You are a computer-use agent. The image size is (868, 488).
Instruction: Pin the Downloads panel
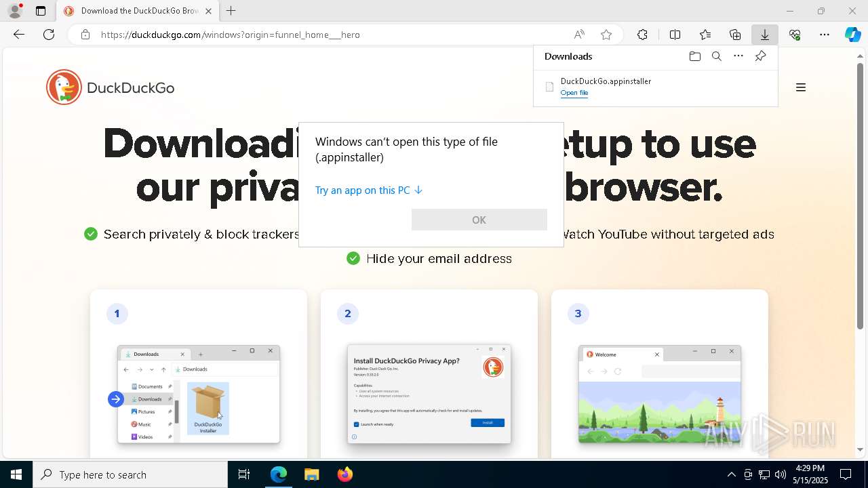760,56
